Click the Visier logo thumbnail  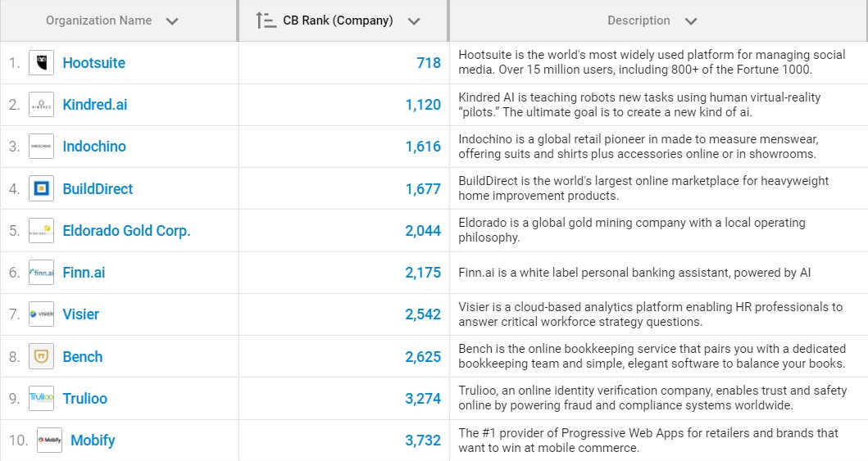coord(42,314)
